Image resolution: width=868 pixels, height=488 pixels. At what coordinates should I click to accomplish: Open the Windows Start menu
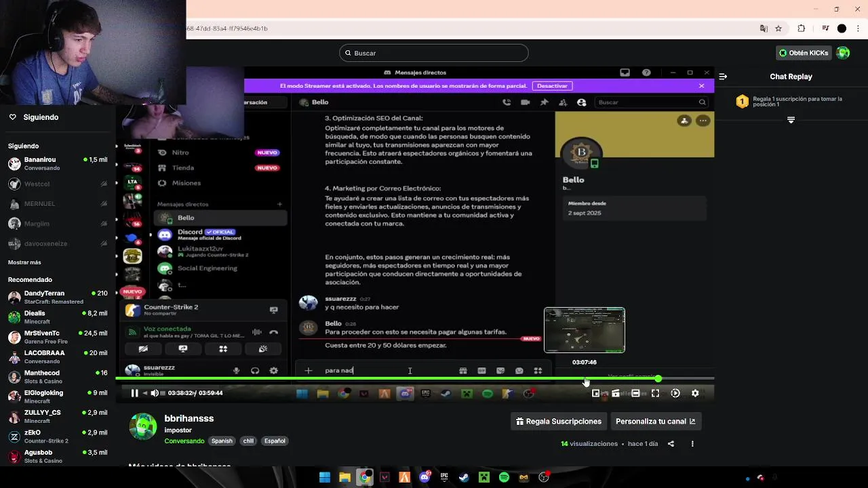pos(324,477)
